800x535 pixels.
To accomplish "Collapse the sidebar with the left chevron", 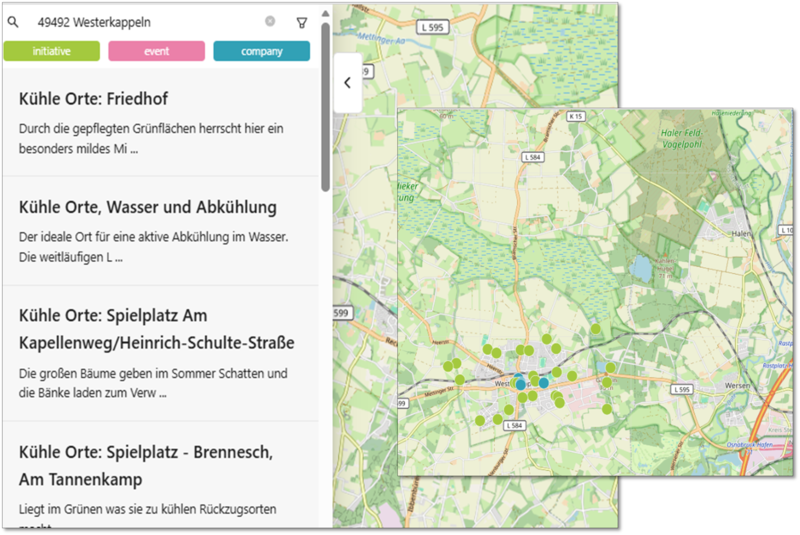I will [347, 83].
